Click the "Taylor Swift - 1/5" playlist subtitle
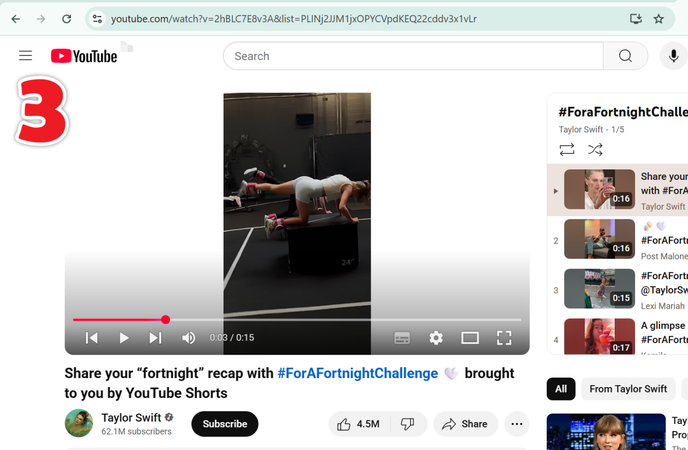Viewport: 688px width, 450px height. pyautogui.click(x=591, y=130)
